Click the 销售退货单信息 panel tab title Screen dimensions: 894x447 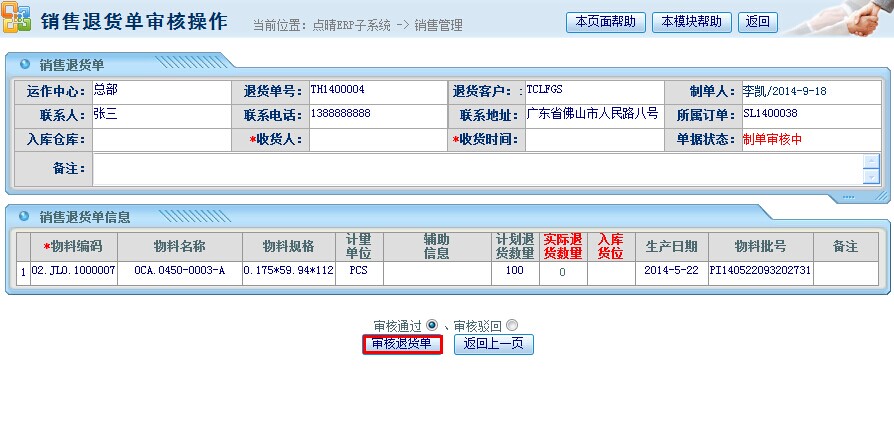pyautogui.click(x=85, y=217)
